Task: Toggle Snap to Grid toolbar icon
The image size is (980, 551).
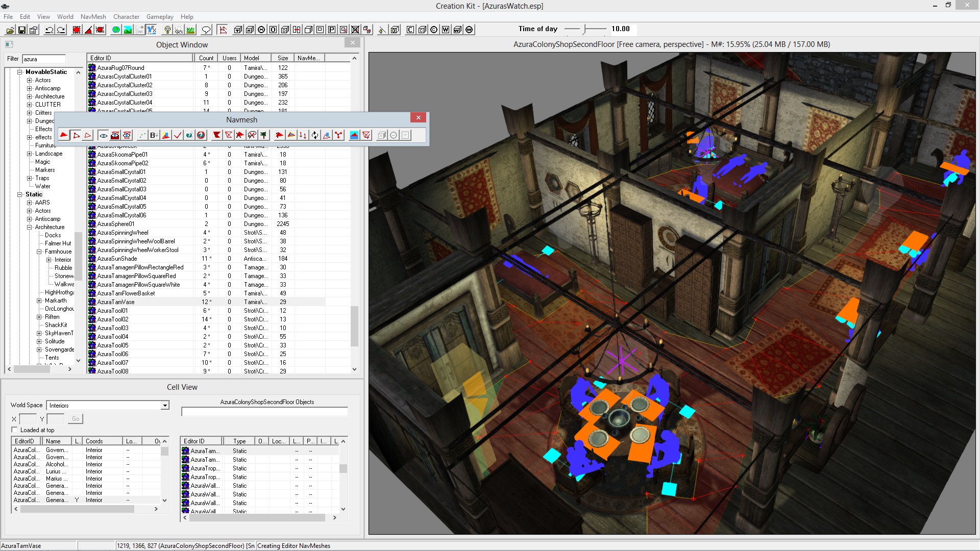Action: (x=77, y=30)
